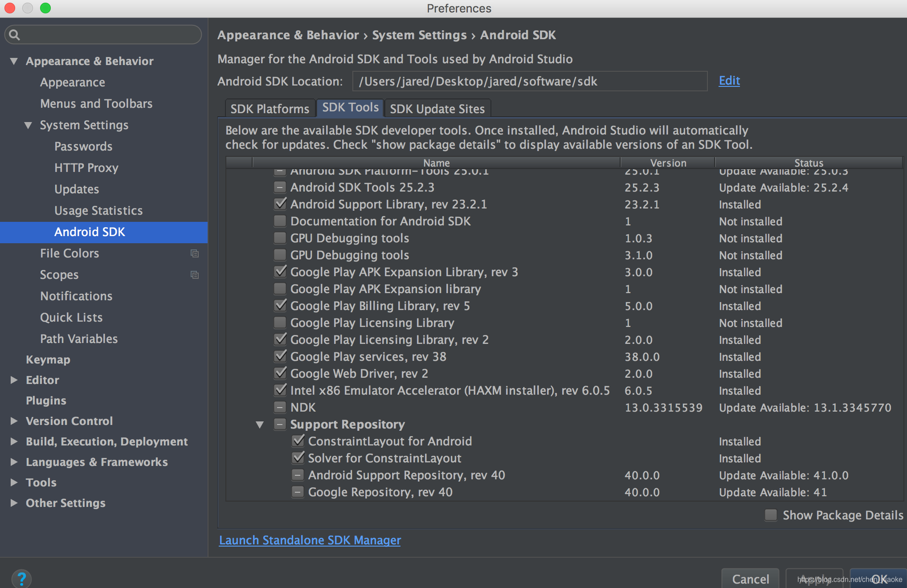Image resolution: width=907 pixels, height=588 pixels.
Task: Toggle Android SDK Tools 25.2.3 checkbox
Action: (x=280, y=187)
